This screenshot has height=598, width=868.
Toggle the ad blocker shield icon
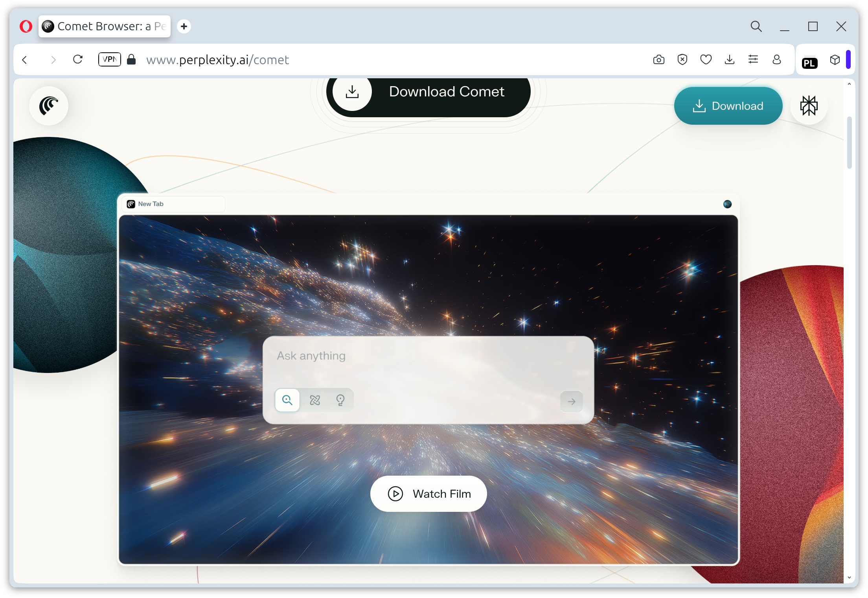[x=682, y=59]
